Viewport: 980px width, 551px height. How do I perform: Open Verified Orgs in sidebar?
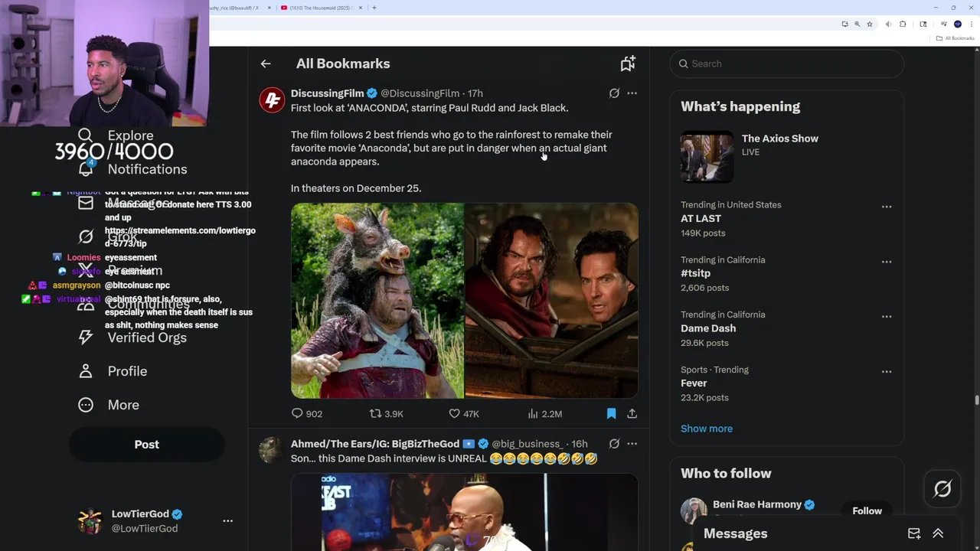[x=132, y=337]
